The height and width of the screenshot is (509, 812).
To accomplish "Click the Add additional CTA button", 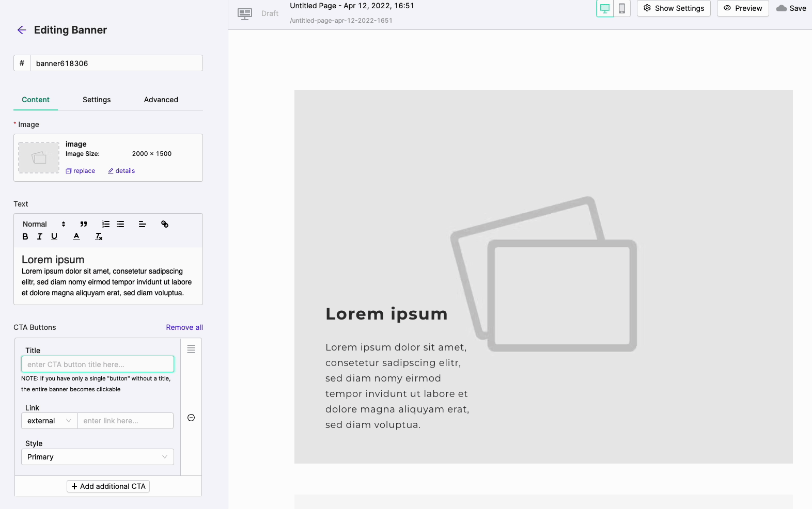I will [x=108, y=486].
